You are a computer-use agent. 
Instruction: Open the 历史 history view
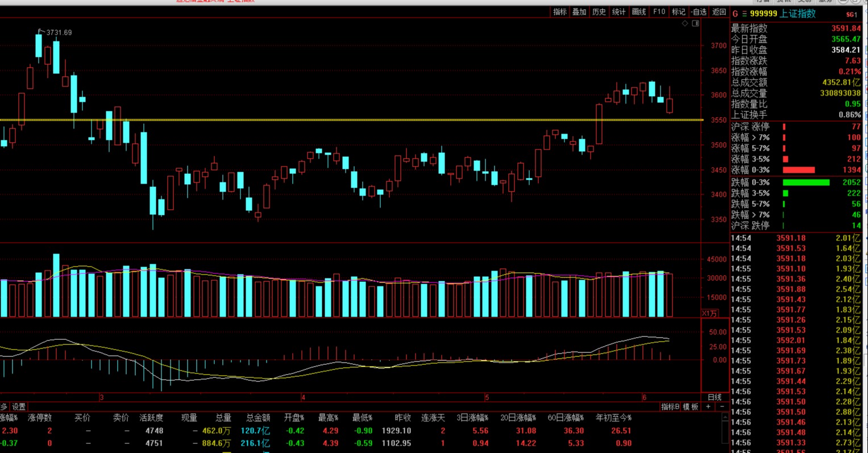[x=599, y=12]
